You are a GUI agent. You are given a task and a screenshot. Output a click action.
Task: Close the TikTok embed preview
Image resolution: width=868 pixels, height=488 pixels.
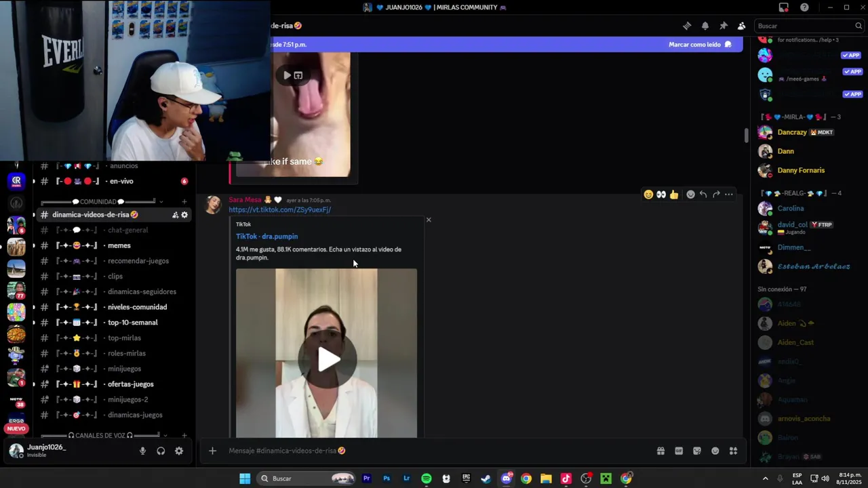click(x=429, y=220)
